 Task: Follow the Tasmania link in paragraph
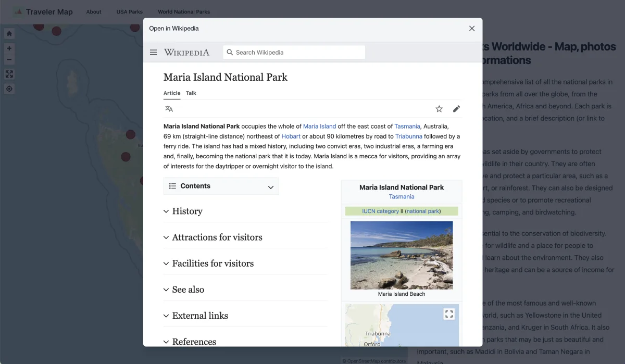pos(407,126)
